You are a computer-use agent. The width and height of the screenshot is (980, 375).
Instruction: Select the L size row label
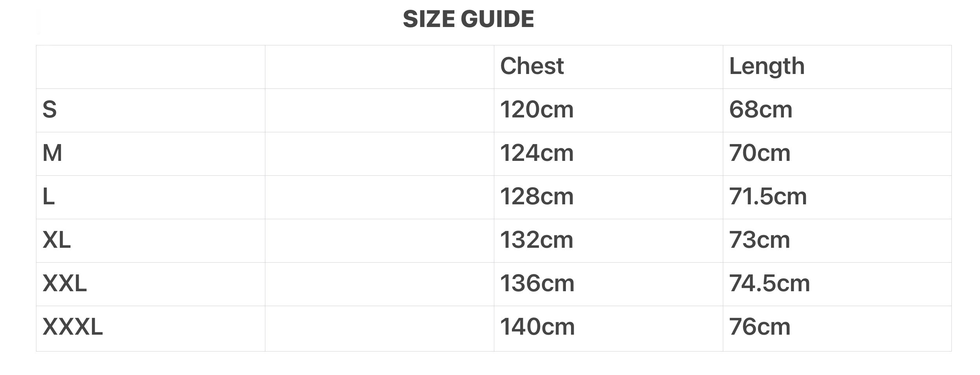click(49, 197)
